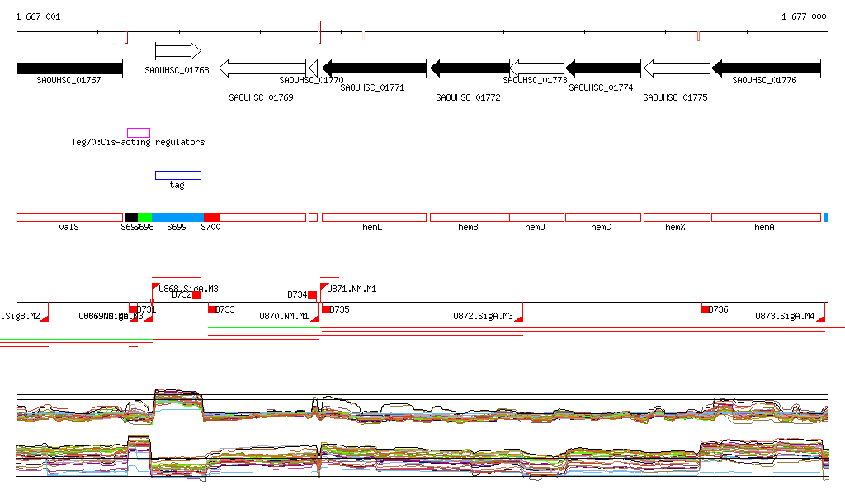Image resolution: width=845 pixels, height=504 pixels.
Task: Select the D731 red marker
Action: (x=133, y=309)
